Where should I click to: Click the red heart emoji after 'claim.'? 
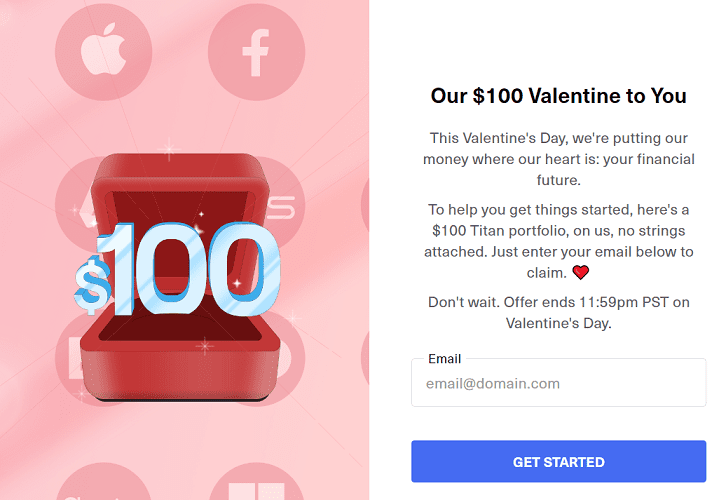coord(581,272)
